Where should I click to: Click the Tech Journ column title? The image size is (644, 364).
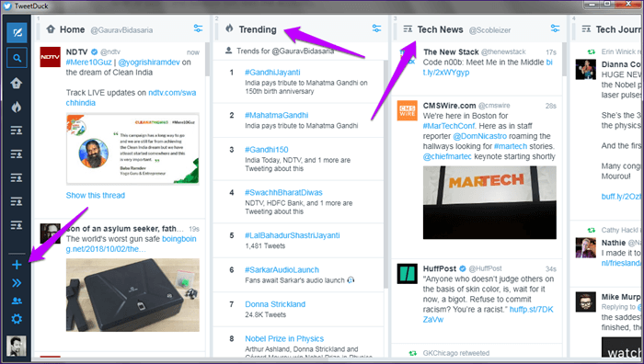(x=618, y=29)
